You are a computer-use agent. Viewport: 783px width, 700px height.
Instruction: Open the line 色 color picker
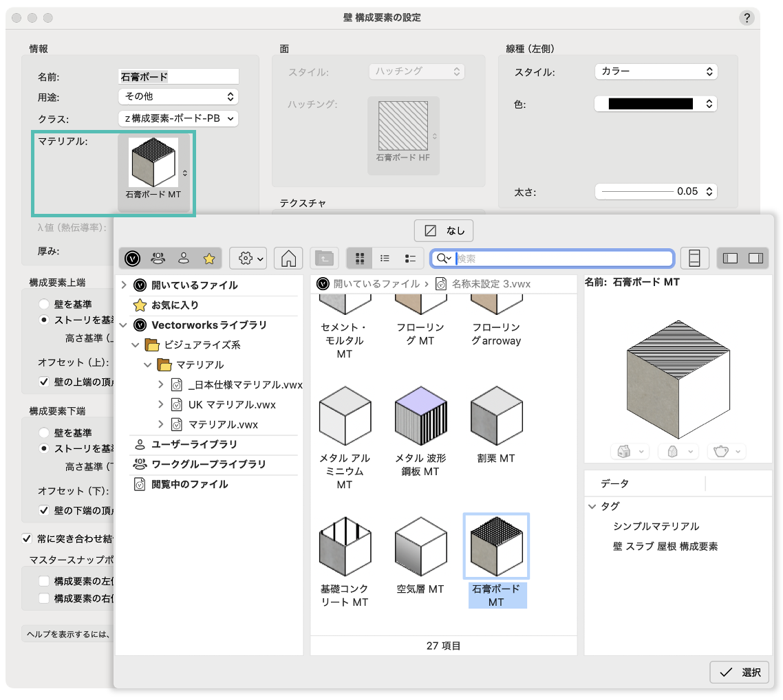[655, 104]
